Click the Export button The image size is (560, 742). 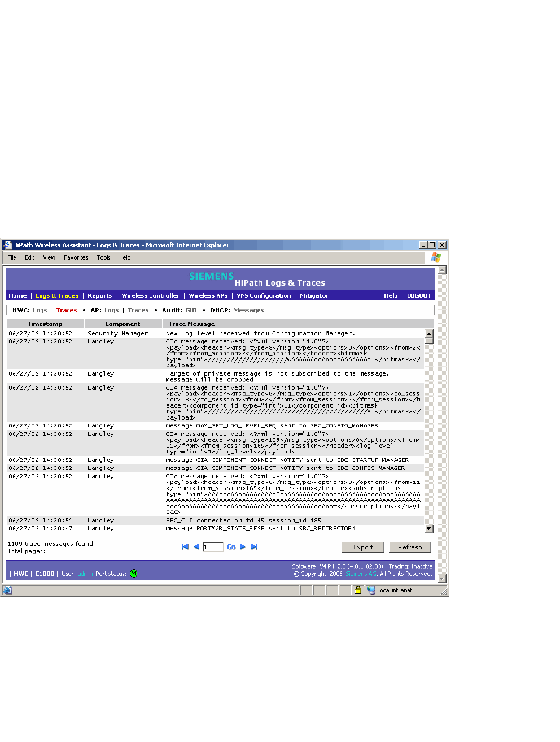(x=363, y=547)
